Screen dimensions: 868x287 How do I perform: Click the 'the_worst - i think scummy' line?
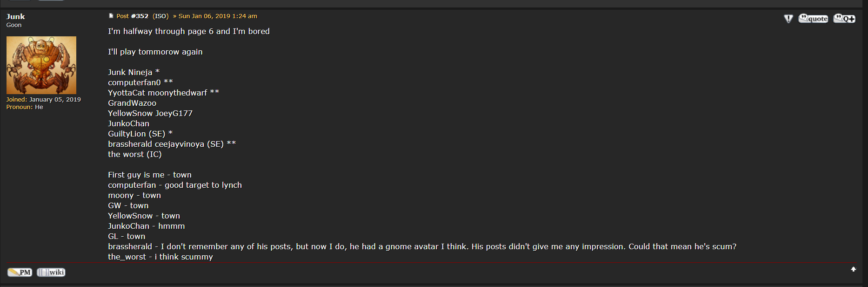(x=160, y=257)
